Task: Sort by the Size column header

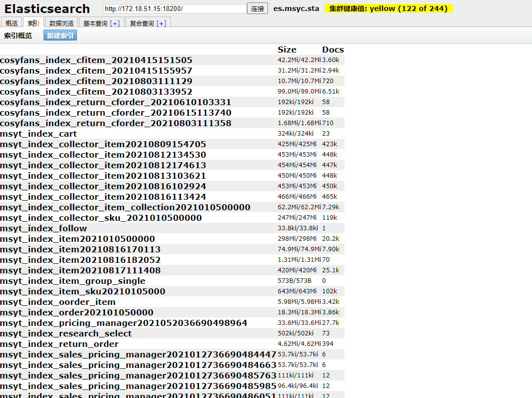Action: [287, 50]
